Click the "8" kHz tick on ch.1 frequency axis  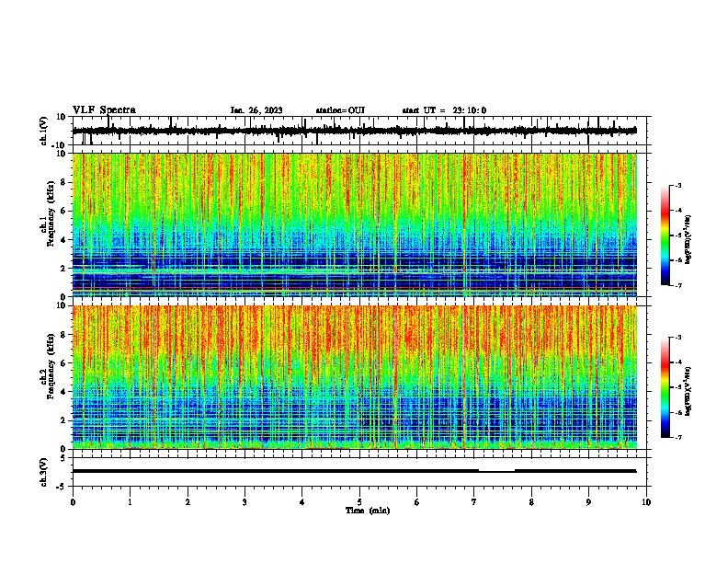63,182
